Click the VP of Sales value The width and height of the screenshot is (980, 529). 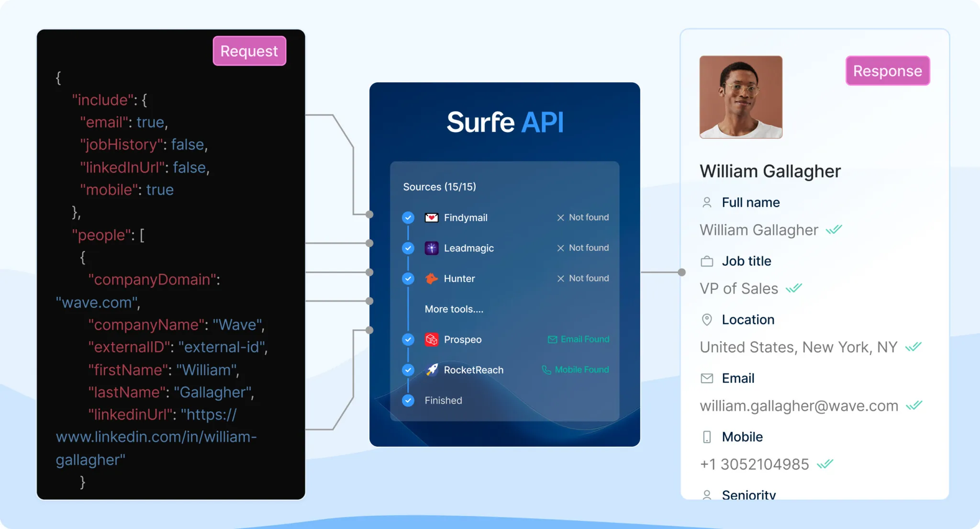[x=739, y=288]
